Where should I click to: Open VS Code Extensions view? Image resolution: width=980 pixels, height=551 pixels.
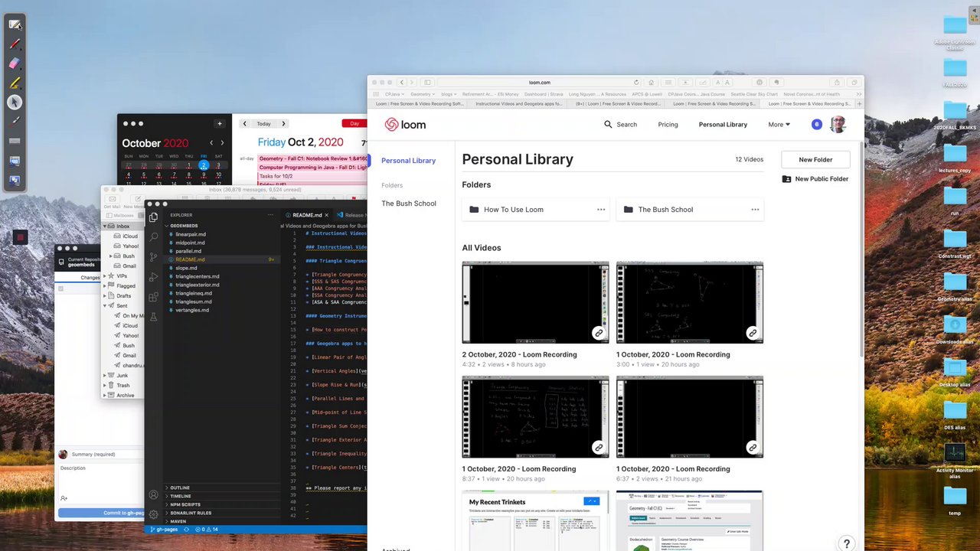153,297
